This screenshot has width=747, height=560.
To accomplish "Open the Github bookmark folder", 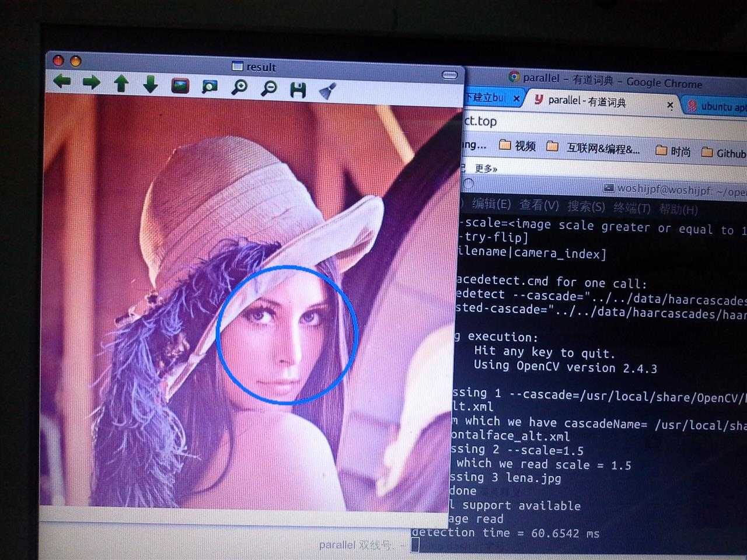I will coord(724,153).
